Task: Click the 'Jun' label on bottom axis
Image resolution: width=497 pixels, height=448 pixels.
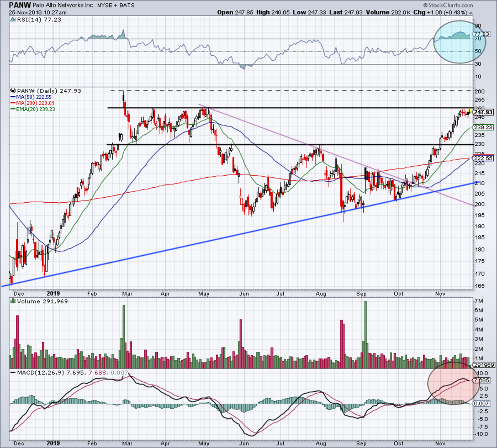Action: [x=244, y=443]
